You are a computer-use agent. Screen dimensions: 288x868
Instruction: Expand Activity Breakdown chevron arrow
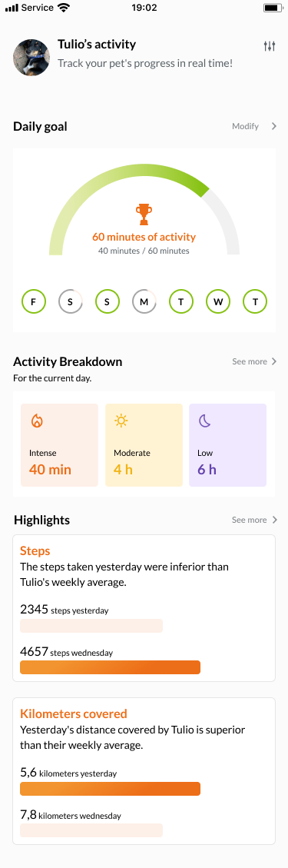click(274, 361)
